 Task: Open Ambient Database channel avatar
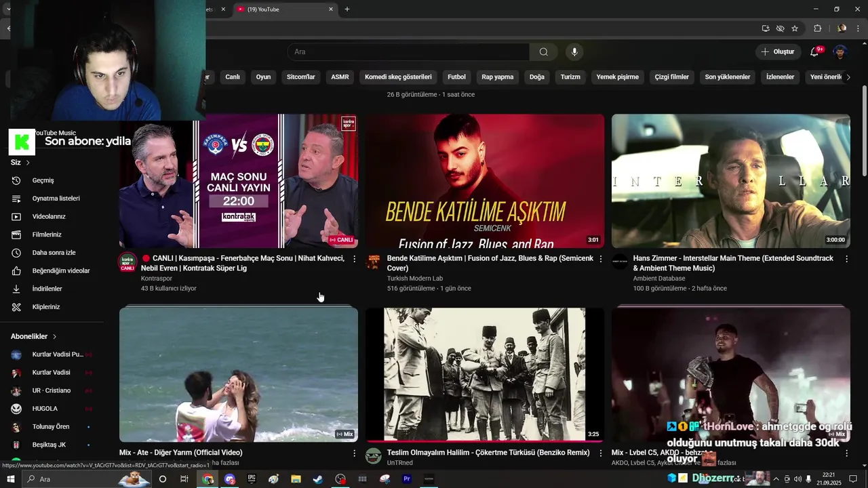pyautogui.click(x=620, y=262)
